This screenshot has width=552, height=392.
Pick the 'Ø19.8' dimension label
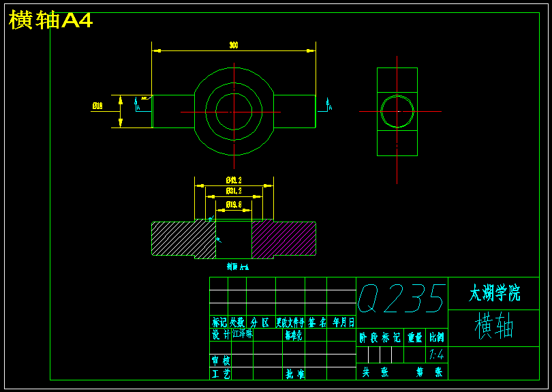click(x=234, y=205)
